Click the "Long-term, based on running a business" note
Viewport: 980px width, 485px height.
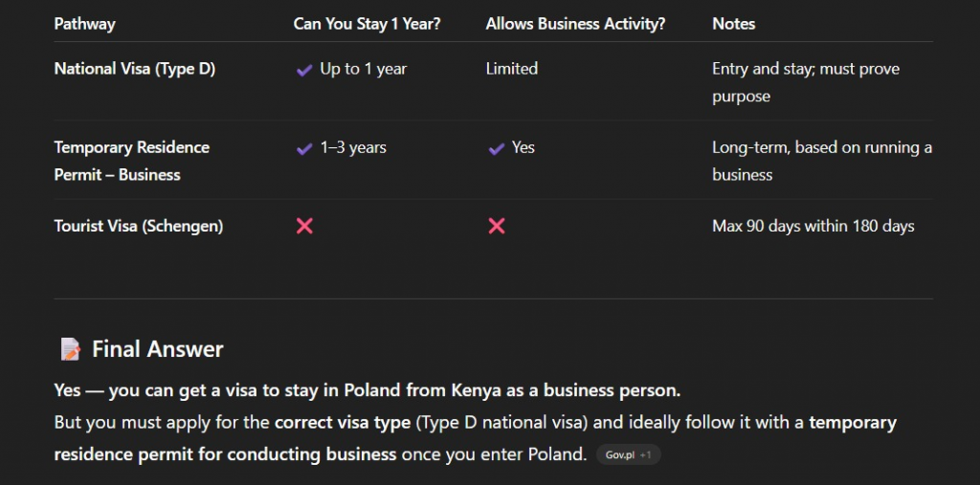pos(821,161)
